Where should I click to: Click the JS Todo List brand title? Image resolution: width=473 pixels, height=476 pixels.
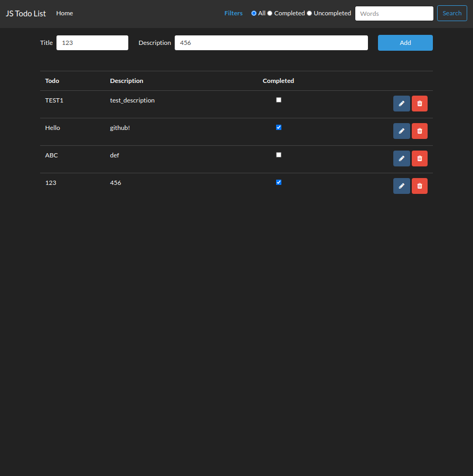click(x=26, y=13)
